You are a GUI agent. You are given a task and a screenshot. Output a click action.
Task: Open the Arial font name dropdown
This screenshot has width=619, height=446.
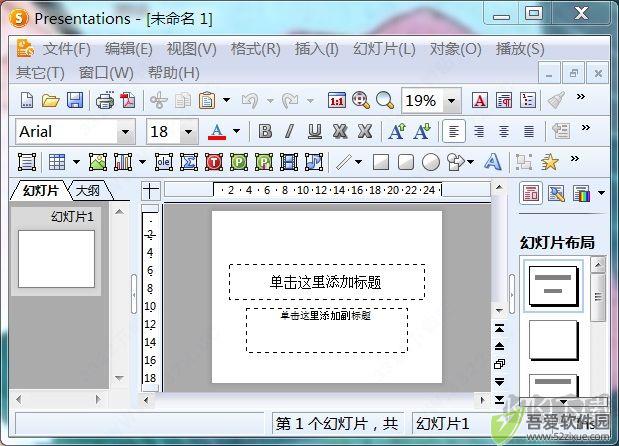pos(126,131)
